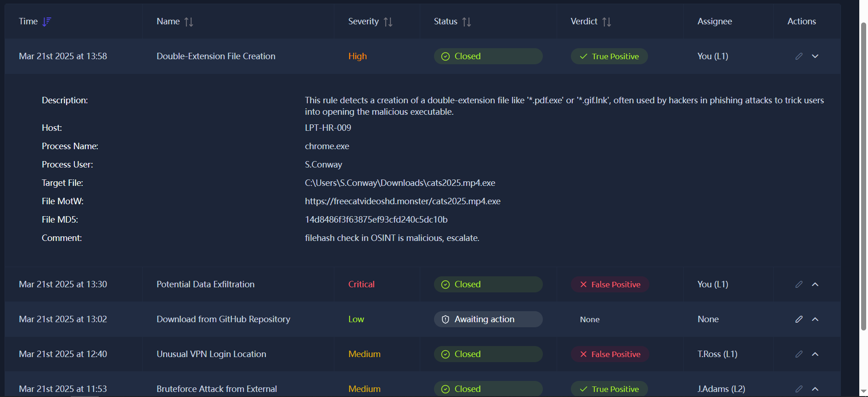The width and height of the screenshot is (868, 397).
Task: Expand the Potential Data Exfiltration alert row
Action: click(x=815, y=284)
